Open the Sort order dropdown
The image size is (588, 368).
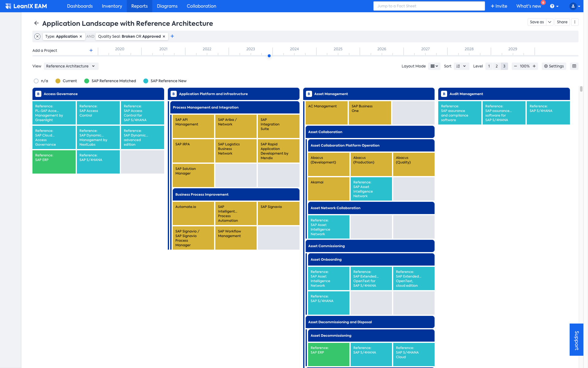click(x=461, y=66)
